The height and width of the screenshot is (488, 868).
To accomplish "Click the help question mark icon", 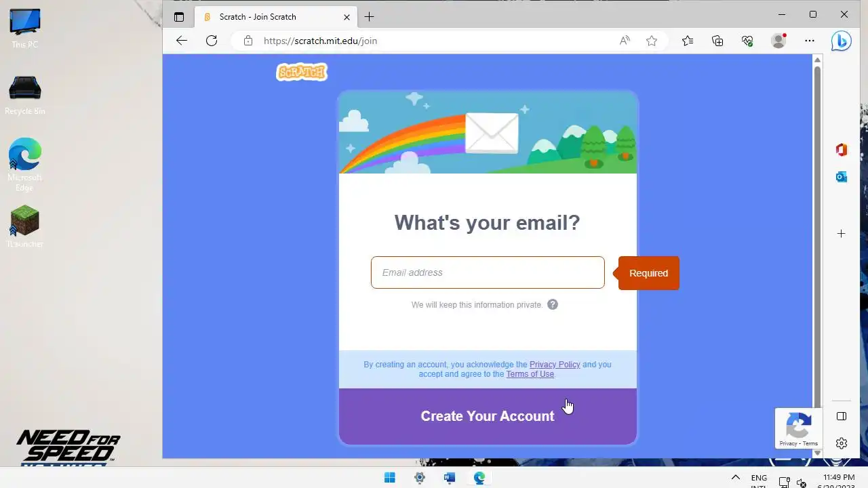I will (x=553, y=304).
